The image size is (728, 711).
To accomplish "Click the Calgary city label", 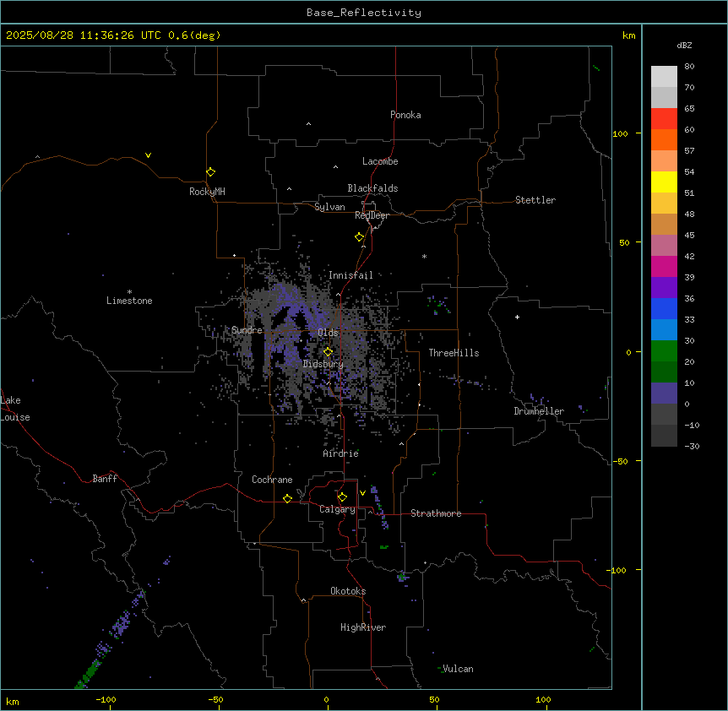I will (x=337, y=509).
